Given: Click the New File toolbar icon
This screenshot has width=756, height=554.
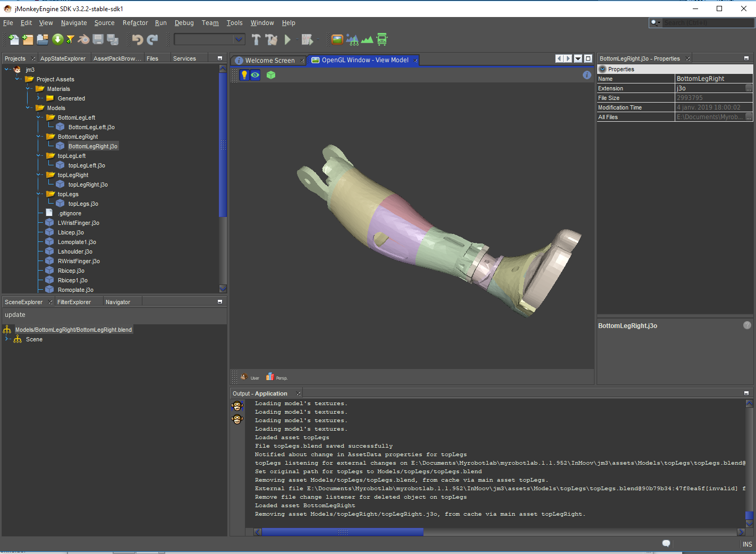Looking at the screenshot, I should click(x=14, y=39).
